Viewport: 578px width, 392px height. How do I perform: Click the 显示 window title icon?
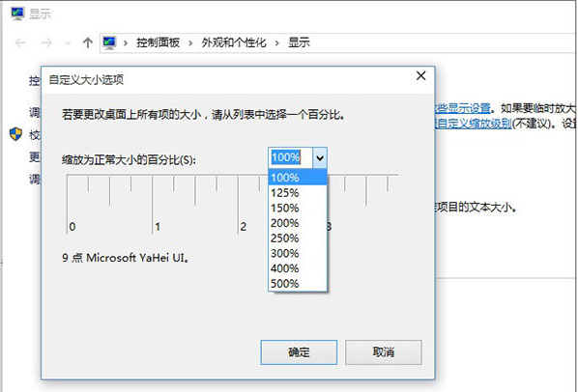[x=17, y=14]
